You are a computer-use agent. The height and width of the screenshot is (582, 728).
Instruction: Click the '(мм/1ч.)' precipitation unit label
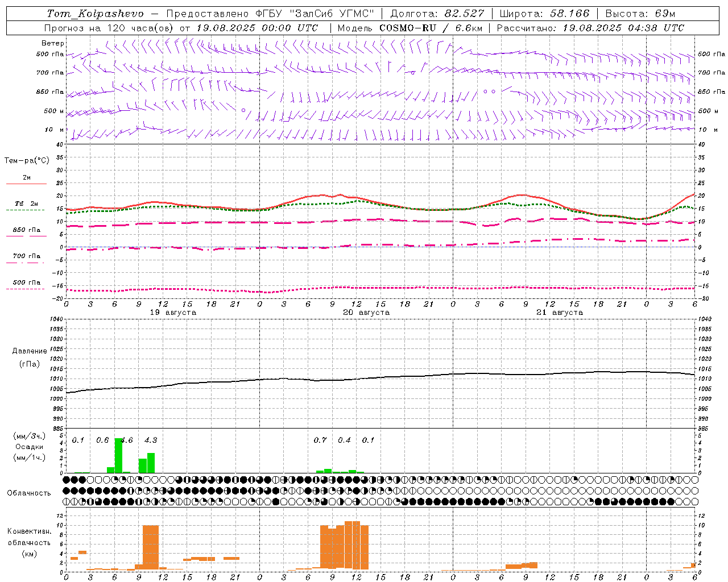click(x=29, y=458)
